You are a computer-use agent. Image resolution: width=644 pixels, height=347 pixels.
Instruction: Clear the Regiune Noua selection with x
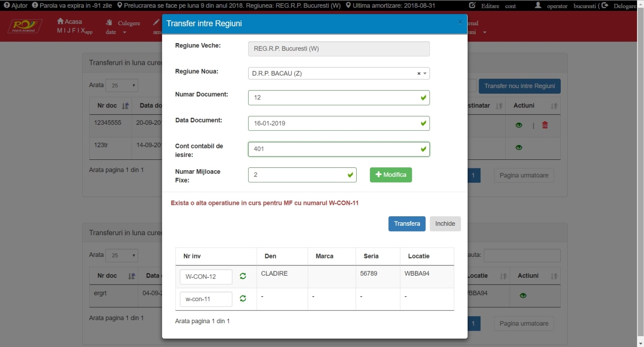point(419,74)
